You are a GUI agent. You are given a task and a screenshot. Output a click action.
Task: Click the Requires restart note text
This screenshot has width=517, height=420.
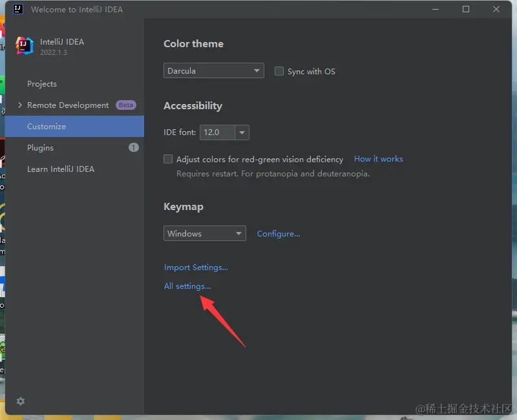(x=273, y=174)
